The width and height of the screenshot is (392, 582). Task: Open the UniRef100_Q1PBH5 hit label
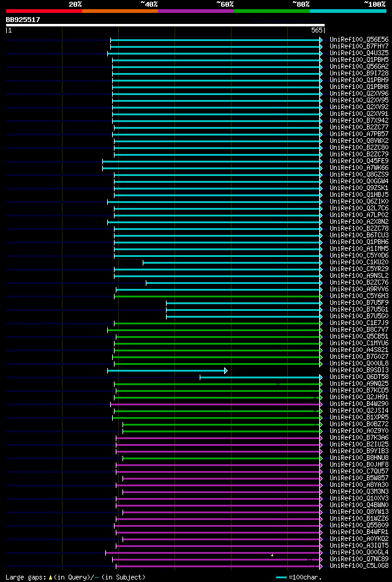pos(360,59)
